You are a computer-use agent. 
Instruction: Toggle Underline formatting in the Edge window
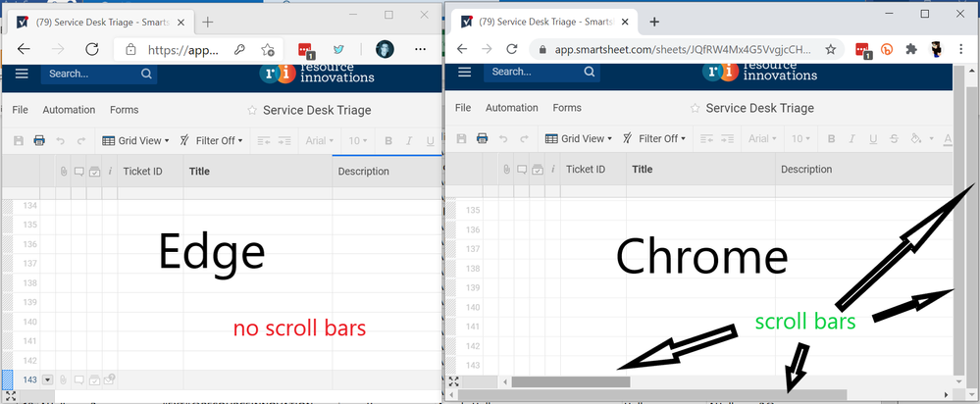pyautogui.click(x=431, y=141)
